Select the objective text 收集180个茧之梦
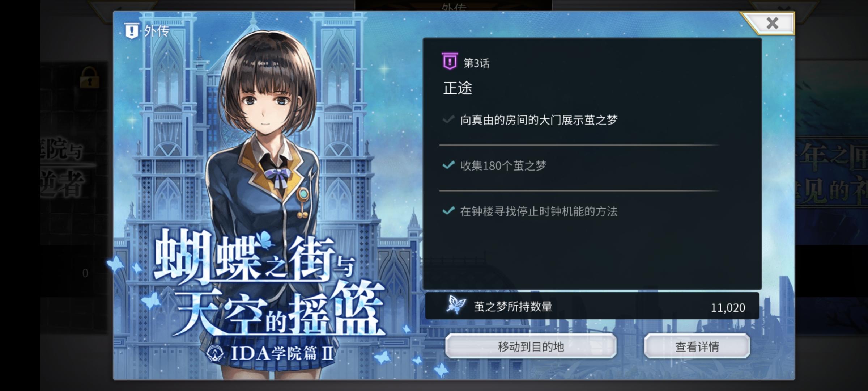Screen dimensions: 868x391 pyautogui.click(x=503, y=165)
